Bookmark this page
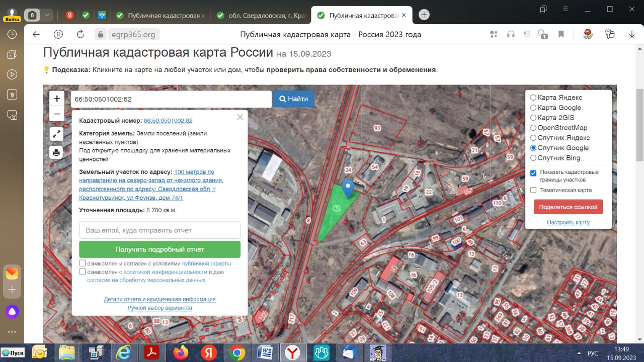The width and height of the screenshot is (644, 362). [x=561, y=35]
